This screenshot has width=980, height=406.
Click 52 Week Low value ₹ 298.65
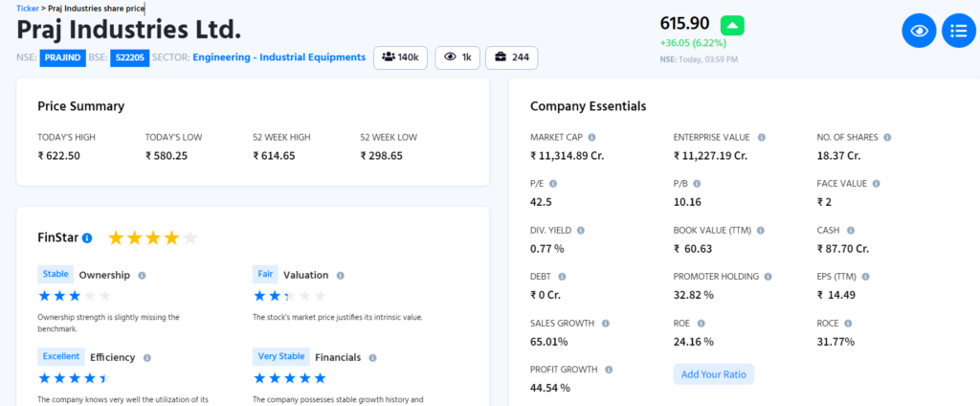click(381, 156)
